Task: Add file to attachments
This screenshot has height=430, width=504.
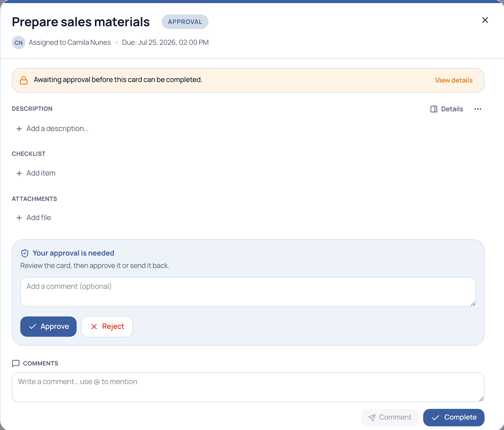Action: point(34,218)
